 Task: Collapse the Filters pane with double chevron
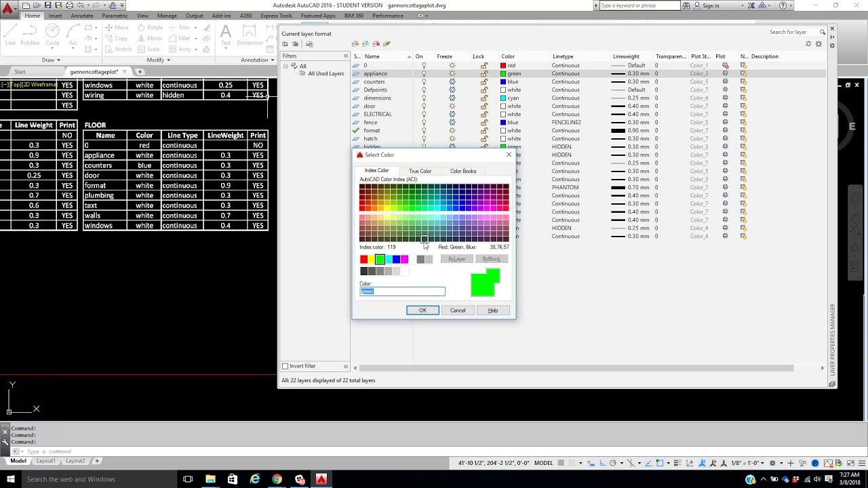tap(346, 56)
